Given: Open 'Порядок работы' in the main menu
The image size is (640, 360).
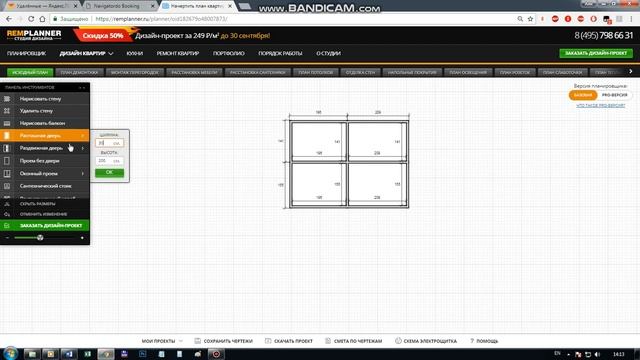Looking at the screenshot, I should pos(280,53).
